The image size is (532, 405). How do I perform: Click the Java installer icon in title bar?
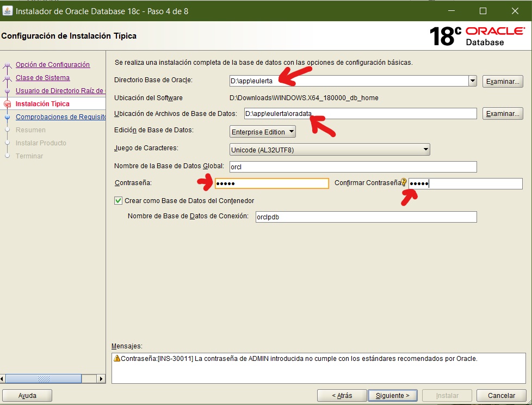click(8, 11)
